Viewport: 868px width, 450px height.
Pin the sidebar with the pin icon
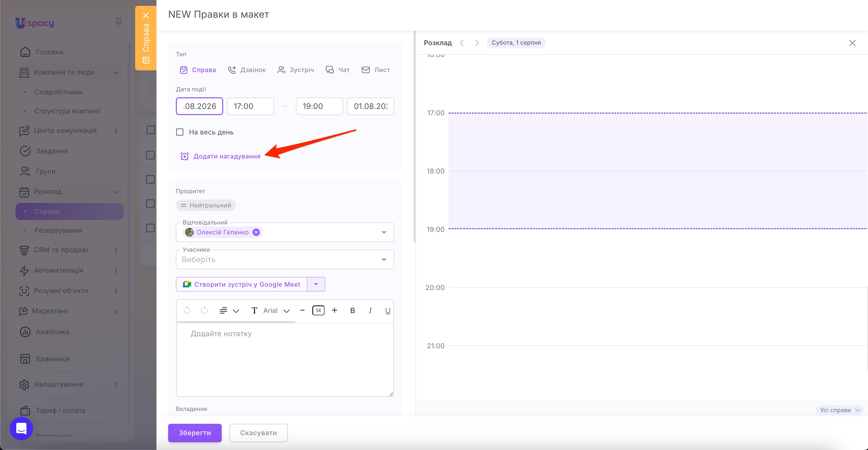(x=118, y=22)
